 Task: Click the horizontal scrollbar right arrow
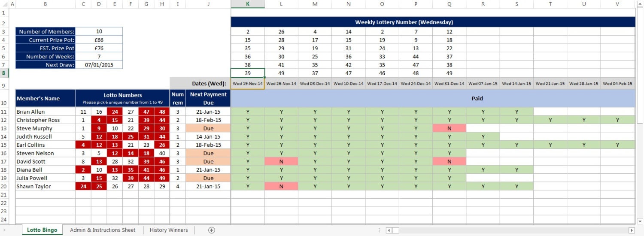click(632, 230)
